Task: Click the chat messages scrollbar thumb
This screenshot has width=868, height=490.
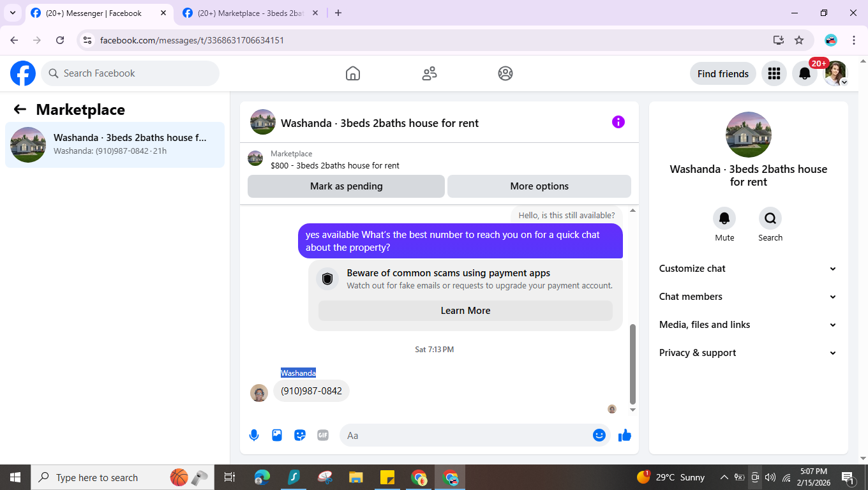Action: pos(632,364)
